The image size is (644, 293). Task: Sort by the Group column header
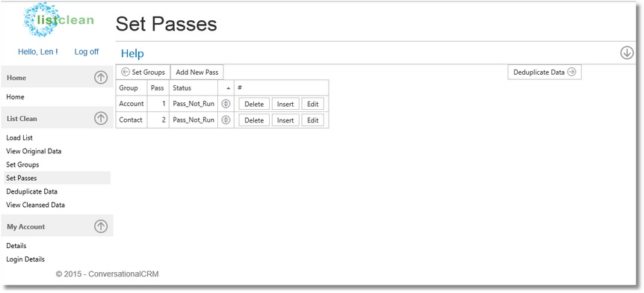pos(131,88)
